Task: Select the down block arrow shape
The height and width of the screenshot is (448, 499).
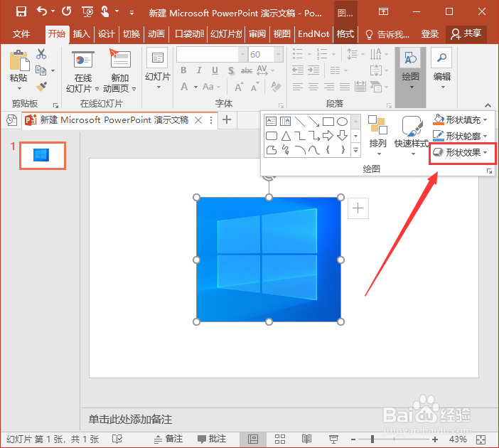Action: pyautogui.click(x=342, y=136)
